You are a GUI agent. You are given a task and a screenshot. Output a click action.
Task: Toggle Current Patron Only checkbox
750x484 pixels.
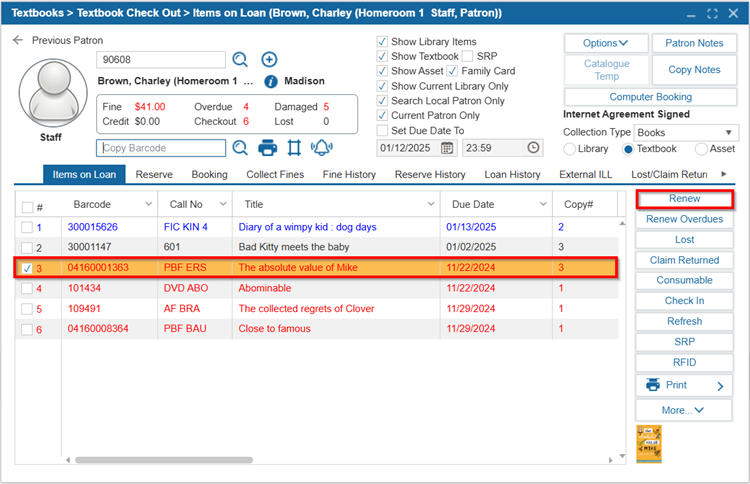pos(382,115)
